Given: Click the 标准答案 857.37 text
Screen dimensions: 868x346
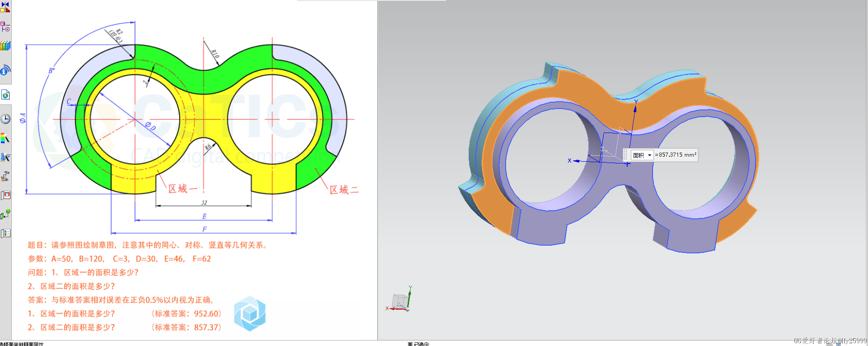Looking at the screenshot, I should [x=186, y=327].
